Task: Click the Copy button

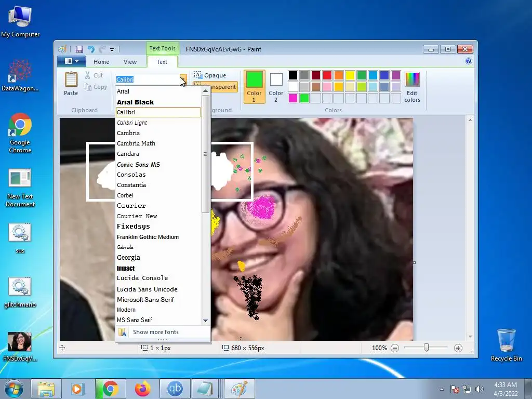Action: click(96, 87)
